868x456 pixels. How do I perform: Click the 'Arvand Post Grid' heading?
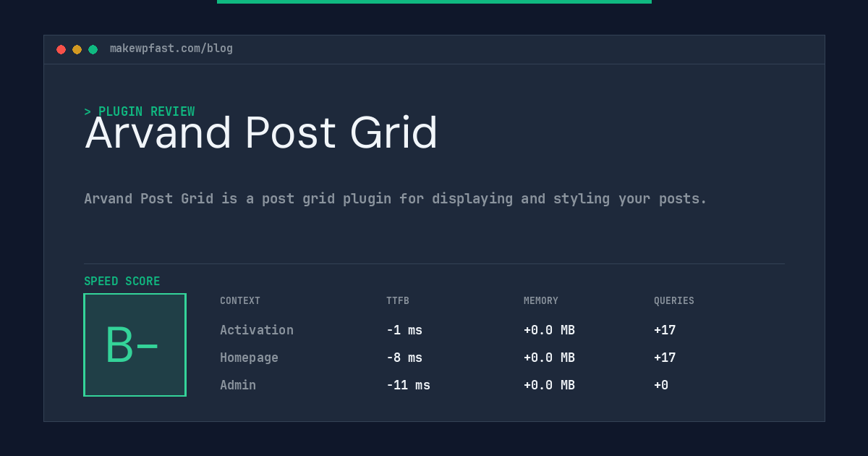261,133
